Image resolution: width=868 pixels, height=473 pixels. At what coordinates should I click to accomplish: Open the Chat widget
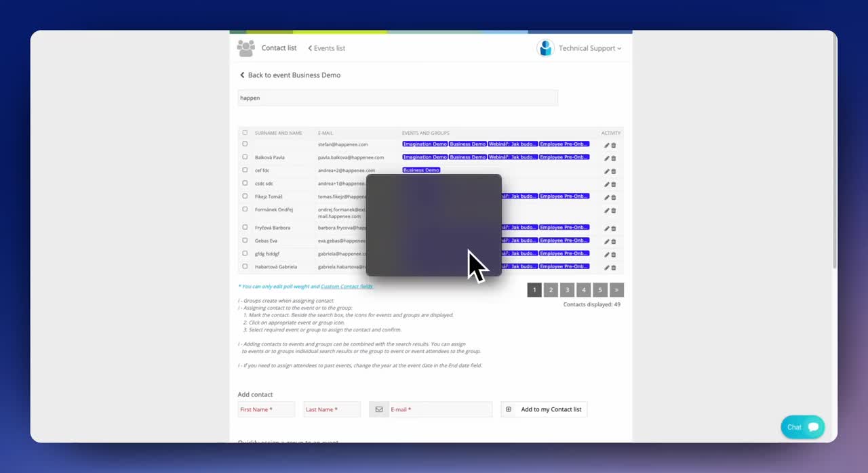[803, 427]
